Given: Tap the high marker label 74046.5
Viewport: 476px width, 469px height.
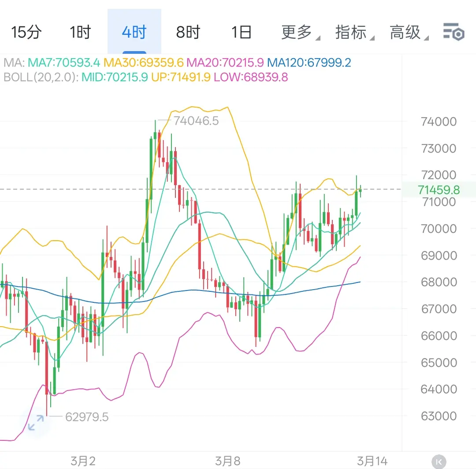Looking at the screenshot, I should click(x=196, y=121).
